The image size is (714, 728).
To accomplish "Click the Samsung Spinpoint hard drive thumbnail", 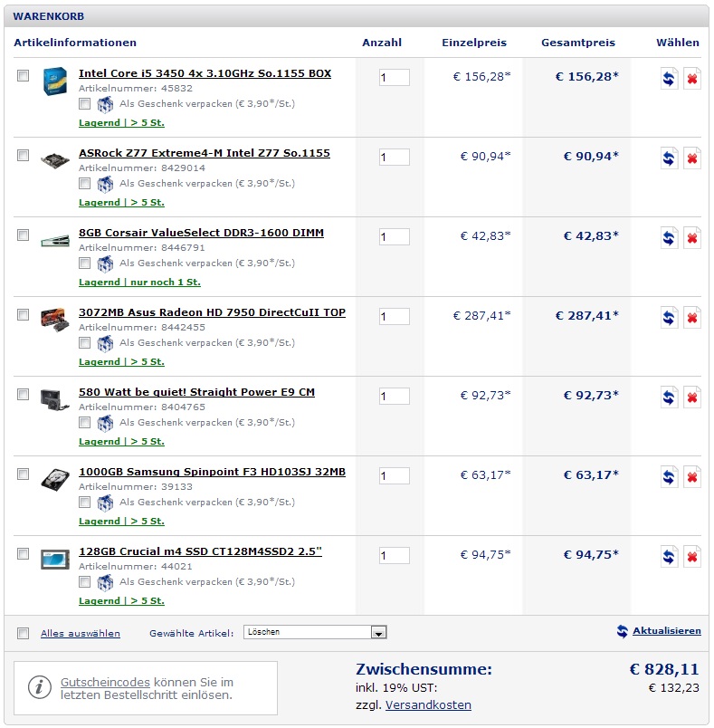I will point(54,480).
